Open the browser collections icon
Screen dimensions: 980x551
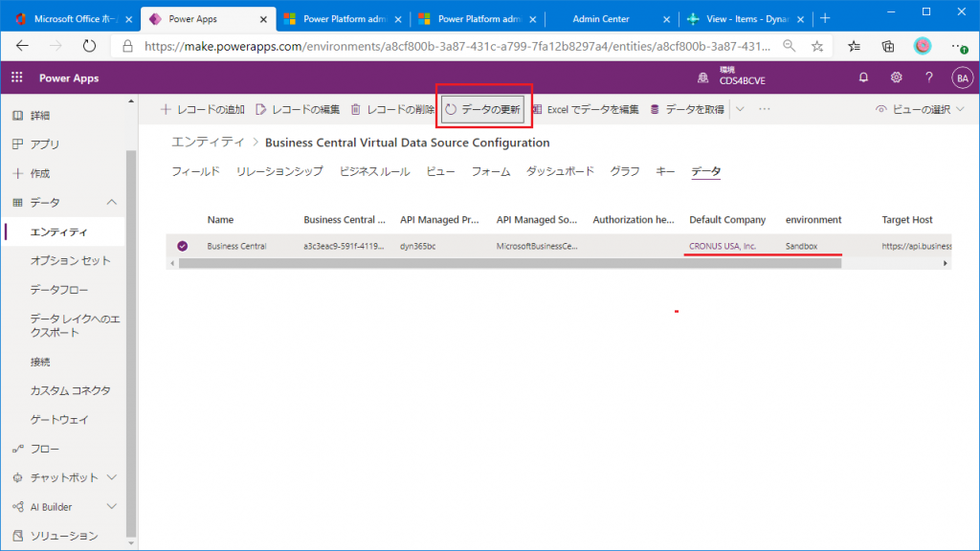(x=888, y=46)
